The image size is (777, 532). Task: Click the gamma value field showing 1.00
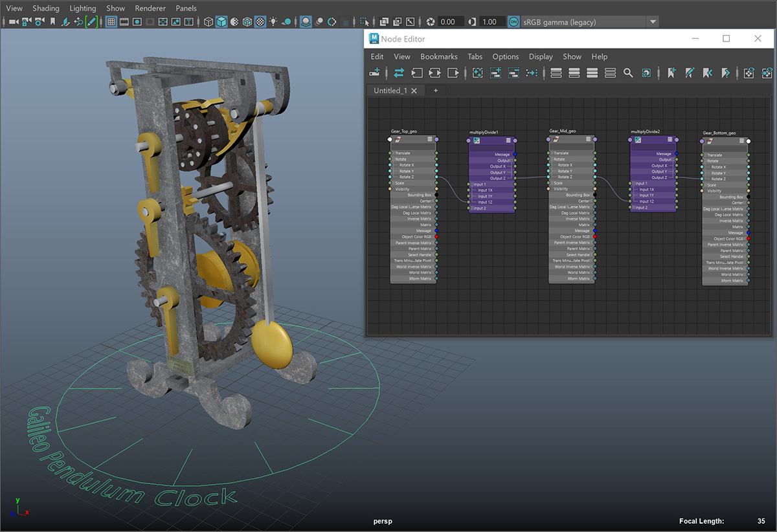(x=490, y=22)
